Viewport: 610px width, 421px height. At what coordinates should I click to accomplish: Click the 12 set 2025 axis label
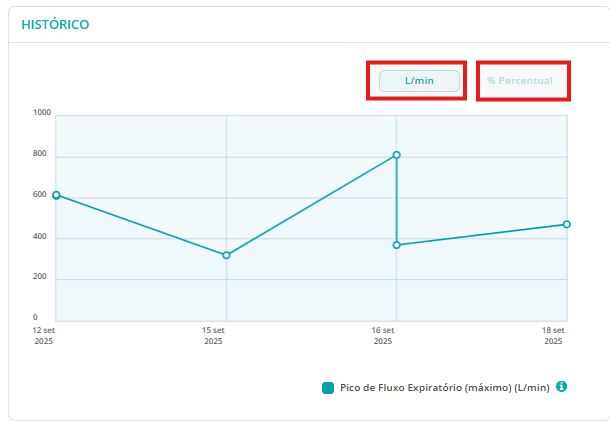click(x=44, y=335)
